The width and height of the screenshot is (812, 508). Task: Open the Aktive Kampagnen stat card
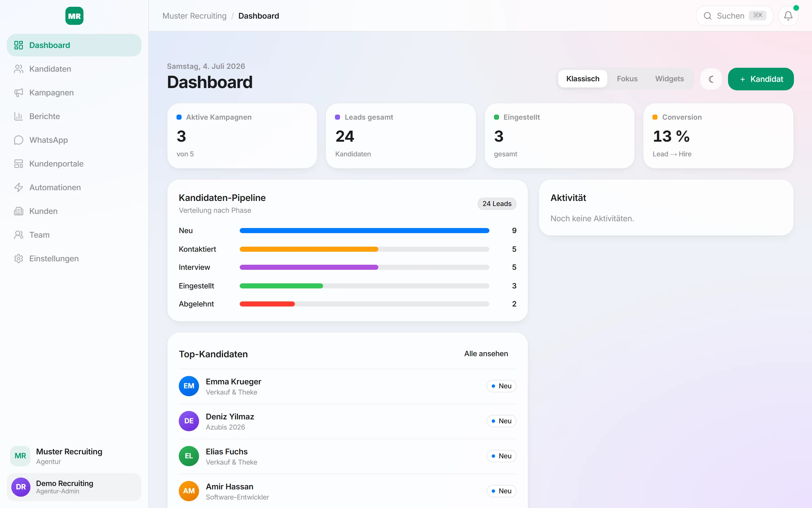pyautogui.click(x=242, y=136)
